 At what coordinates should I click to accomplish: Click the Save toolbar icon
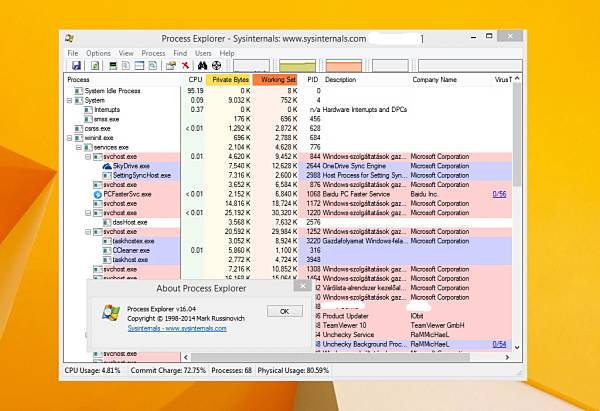coord(76,65)
